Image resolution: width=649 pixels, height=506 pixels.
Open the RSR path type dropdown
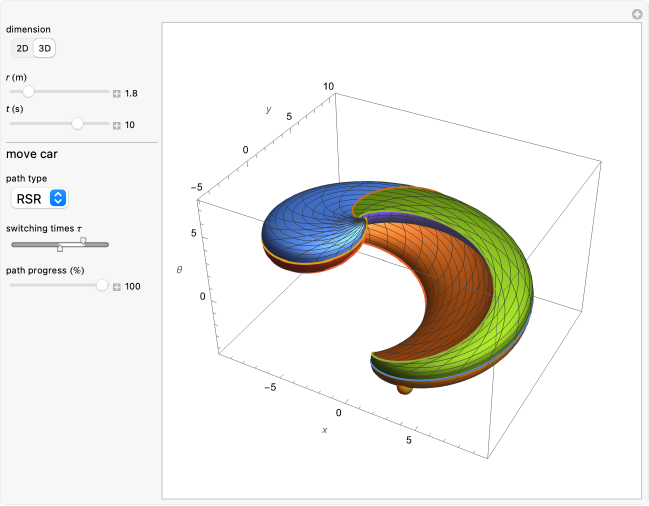[41, 198]
